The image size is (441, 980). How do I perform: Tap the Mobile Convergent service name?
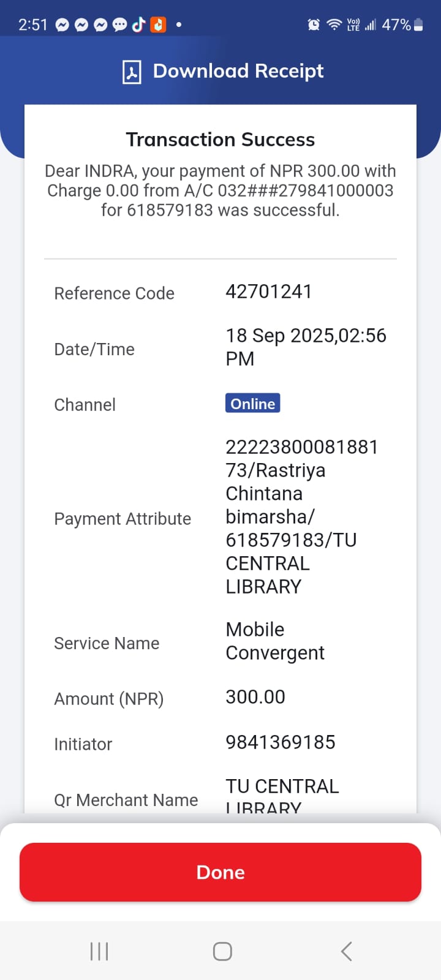[x=275, y=641]
